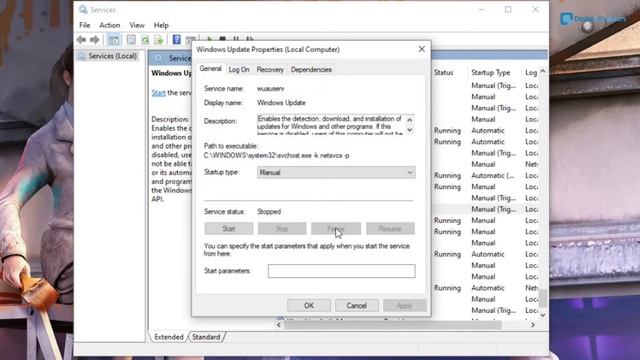Focus the Start parameters input field

click(x=342, y=271)
